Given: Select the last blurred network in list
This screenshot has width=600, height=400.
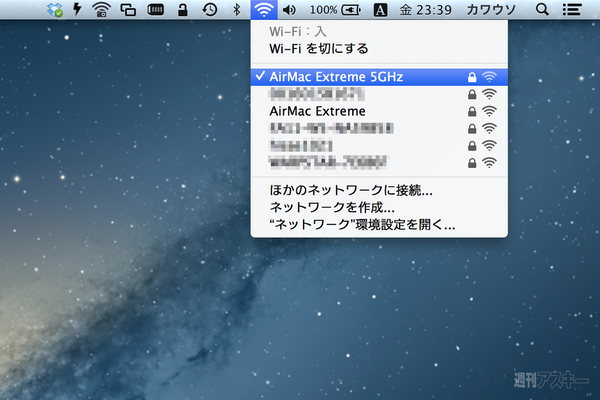Looking at the screenshot, I should [379, 163].
